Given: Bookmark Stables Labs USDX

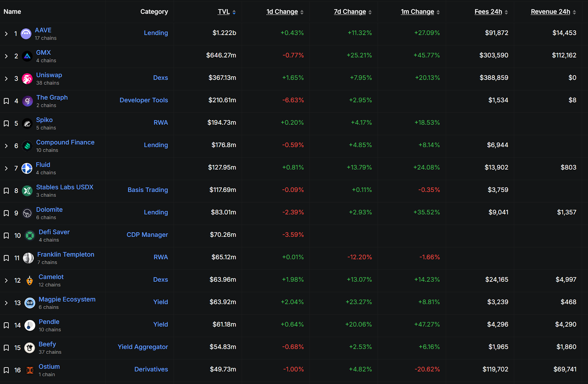Looking at the screenshot, I should coord(6,191).
